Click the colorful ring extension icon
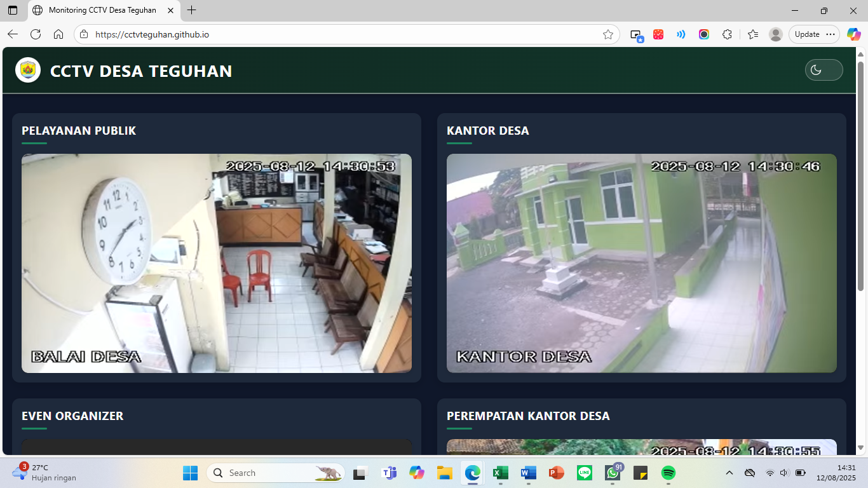 tap(704, 34)
